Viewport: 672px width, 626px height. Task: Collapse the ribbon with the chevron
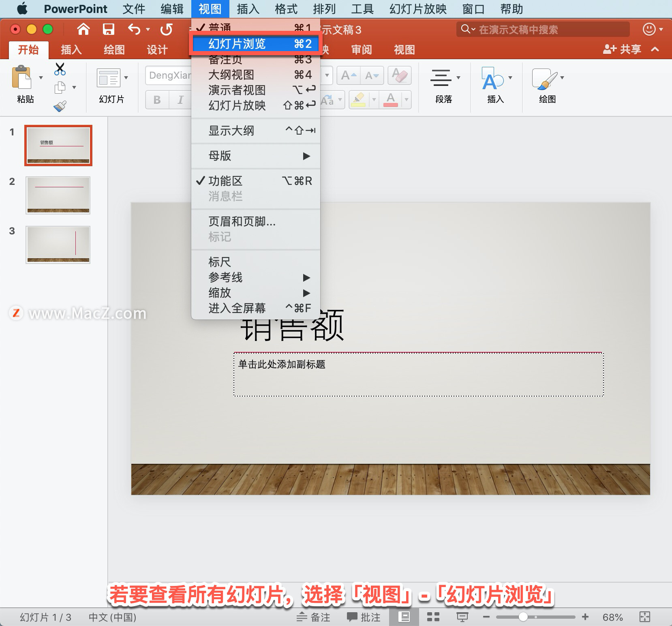(655, 49)
